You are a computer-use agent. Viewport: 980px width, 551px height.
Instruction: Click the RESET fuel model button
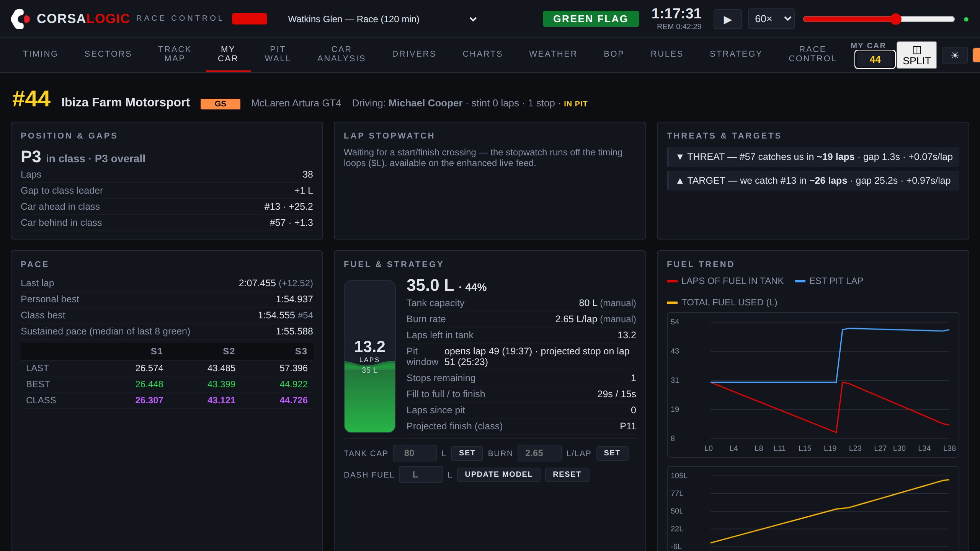[x=567, y=474]
